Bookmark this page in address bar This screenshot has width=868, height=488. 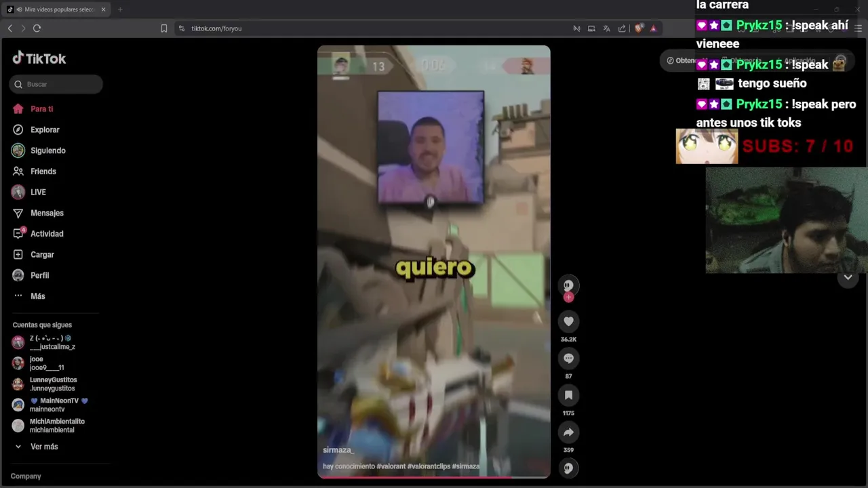163,28
